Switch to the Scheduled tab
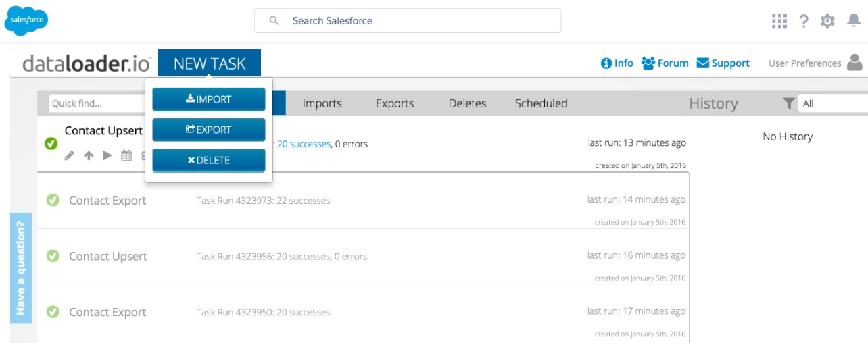Viewport: 868px width, 343px height. (541, 103)
